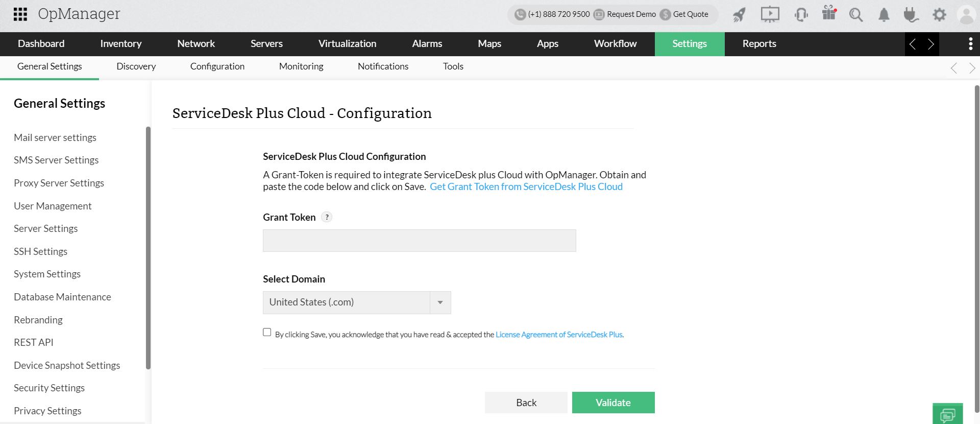Click the Grant Token input field
This screenshot has width=980, height=424.
tap(419, 241)
